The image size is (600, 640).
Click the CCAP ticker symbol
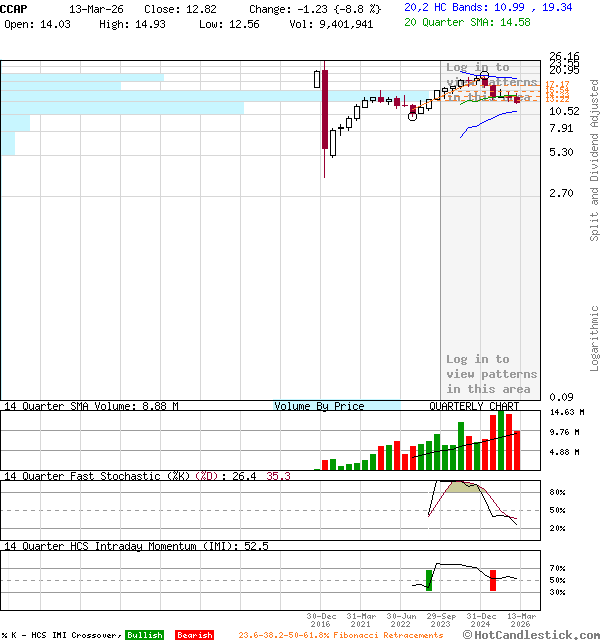click(15, 8)
